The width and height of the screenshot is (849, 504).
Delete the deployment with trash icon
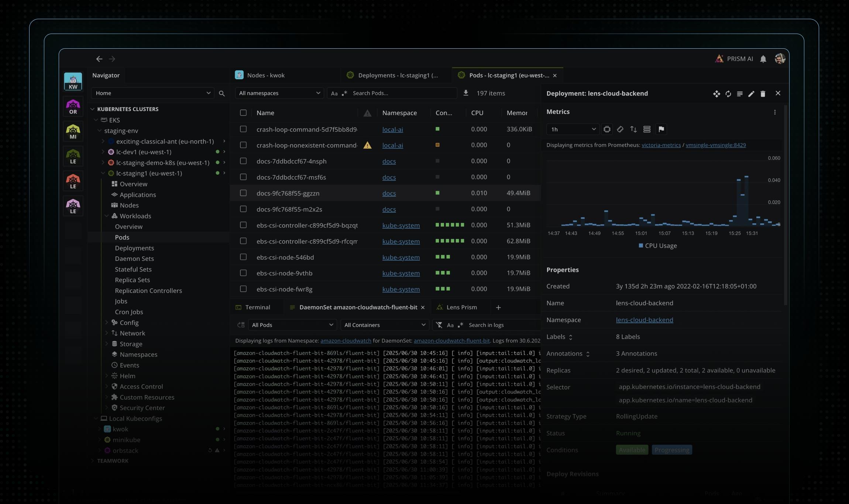[763, 94]
